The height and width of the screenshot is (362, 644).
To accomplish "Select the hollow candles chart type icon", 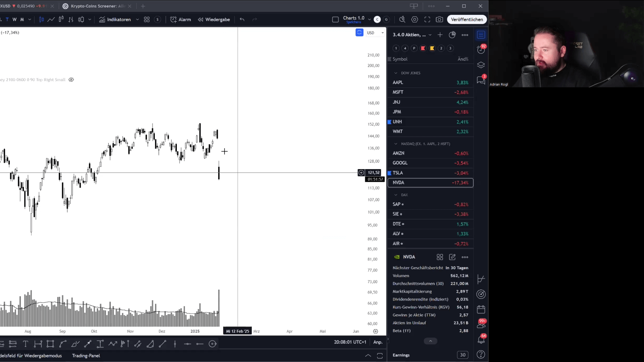I will point(61,19).
